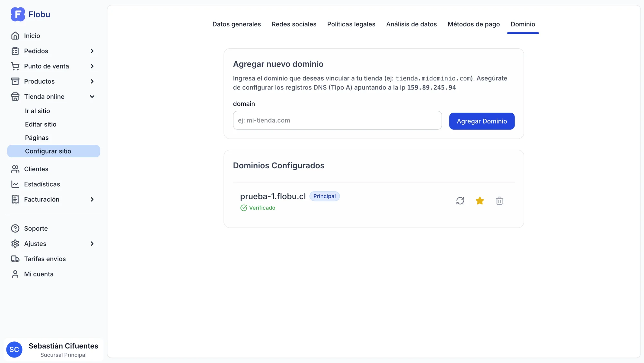Toggle the gold star on prueba-1.flobu.cl
Viewport: 644px width, 363px height.
tap(480, 200)
